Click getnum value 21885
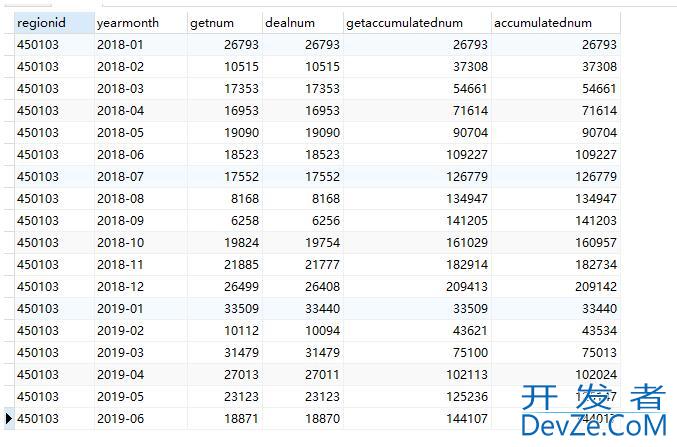This screenshot has width=677, height=447. coord(225,265)
